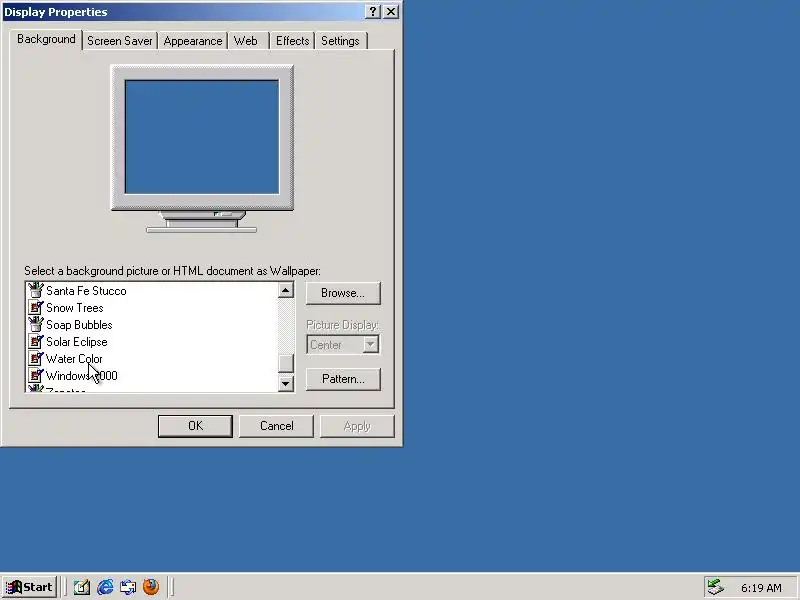Launch Outlook Express from quick launch
Image resolution: width=800 pixels, height=600 pixels.
point(128,587)
